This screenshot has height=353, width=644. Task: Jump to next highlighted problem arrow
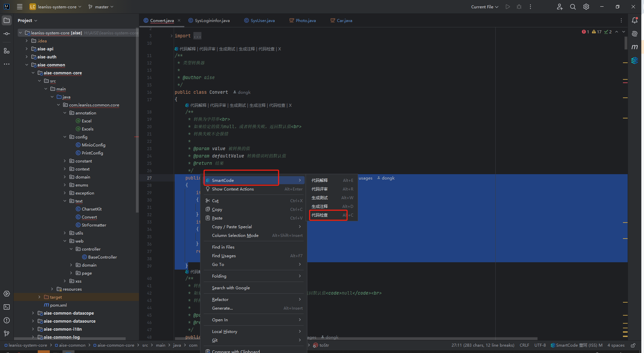click(624, 32)
